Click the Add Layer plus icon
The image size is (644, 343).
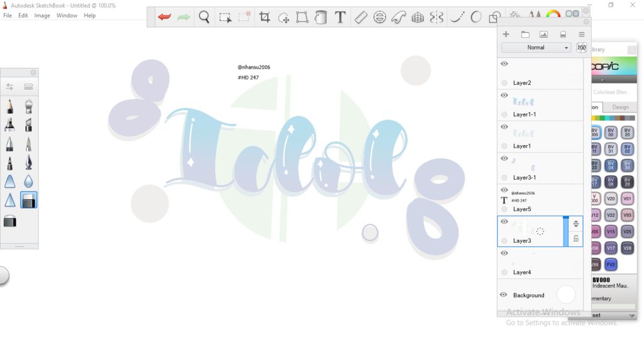tap(506, 34)
